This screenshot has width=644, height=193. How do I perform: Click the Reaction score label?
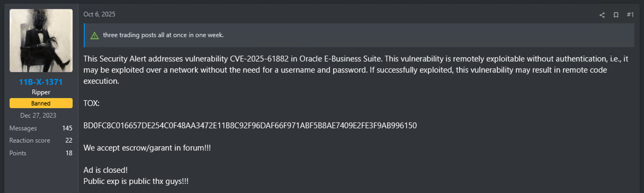click(x=30, y=141)
